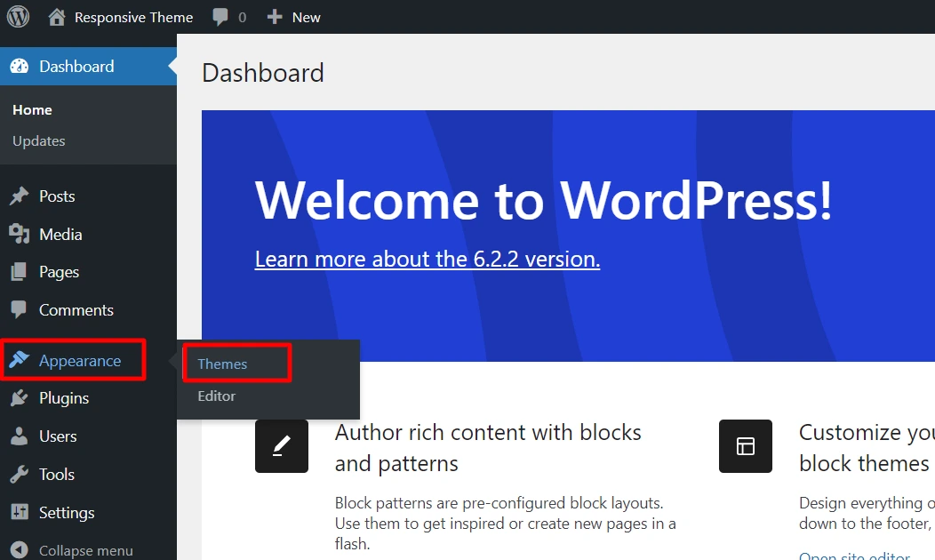Click the house icon beside Responsive Theme
This screenshot has width=935, height=560.
click(x=57, y=17)
